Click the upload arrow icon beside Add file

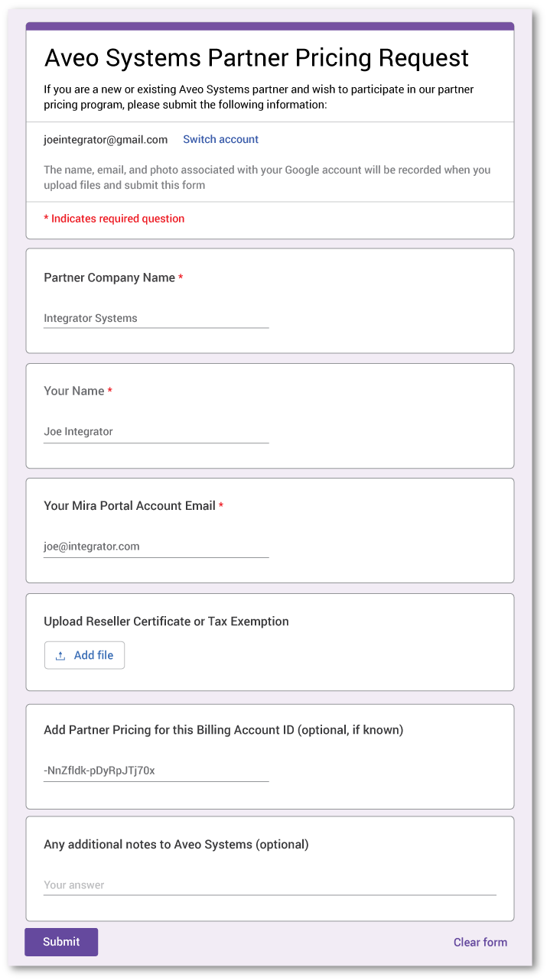point(60,656)
